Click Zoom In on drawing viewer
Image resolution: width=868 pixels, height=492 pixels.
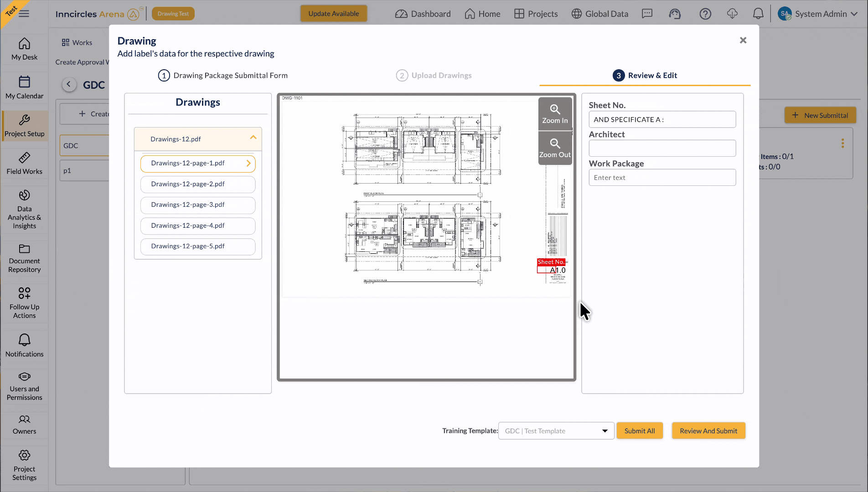tap(555, 114)
